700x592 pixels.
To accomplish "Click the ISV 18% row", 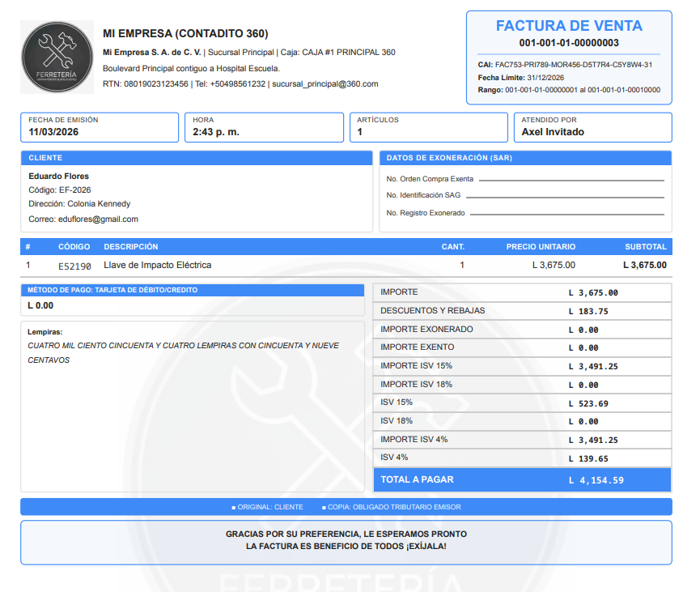I will [x=522, y=421].
